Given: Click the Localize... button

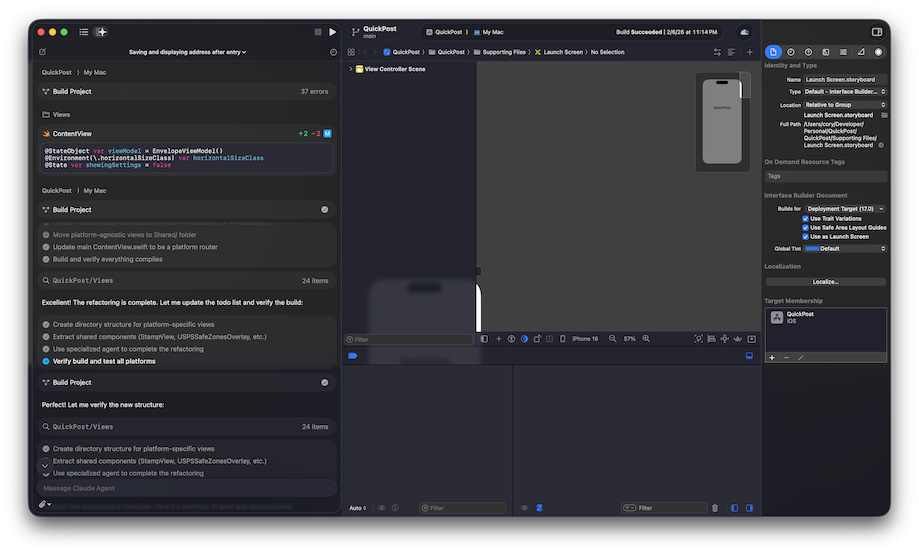Looking at the screenshot, I should pyautogui.click(x=825, y=282).
